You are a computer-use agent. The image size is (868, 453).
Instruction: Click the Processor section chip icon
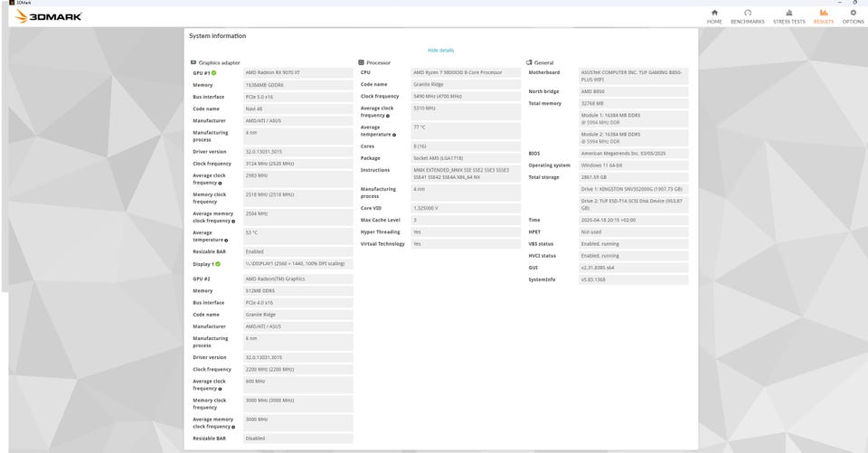tap(361, 62)
